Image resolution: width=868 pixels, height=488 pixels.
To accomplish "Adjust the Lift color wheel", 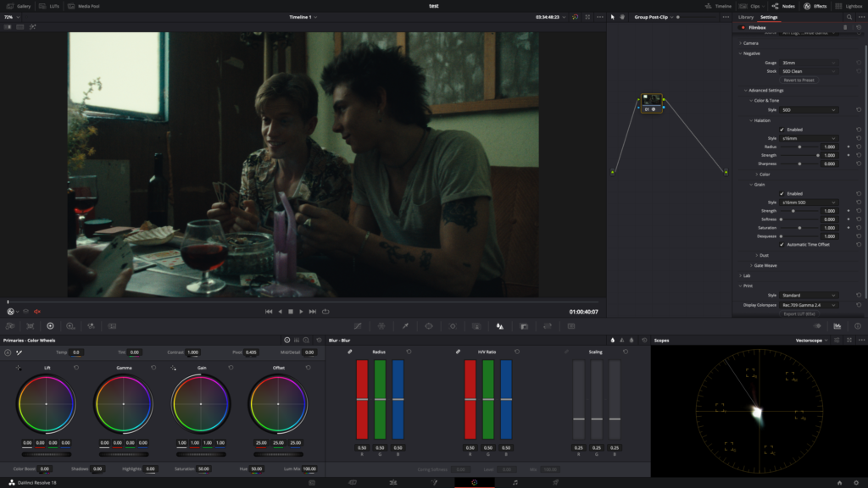I will (46, 404).
